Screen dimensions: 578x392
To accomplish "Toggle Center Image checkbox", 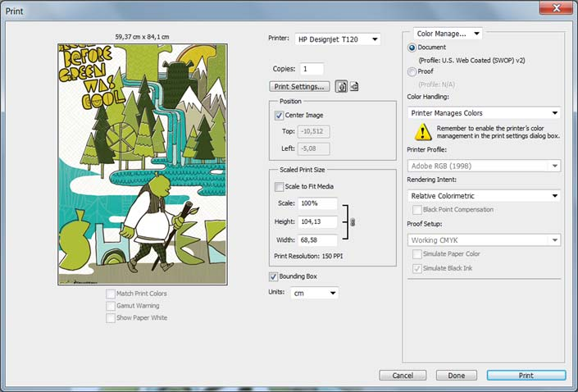I will click(x=279, y=116).
